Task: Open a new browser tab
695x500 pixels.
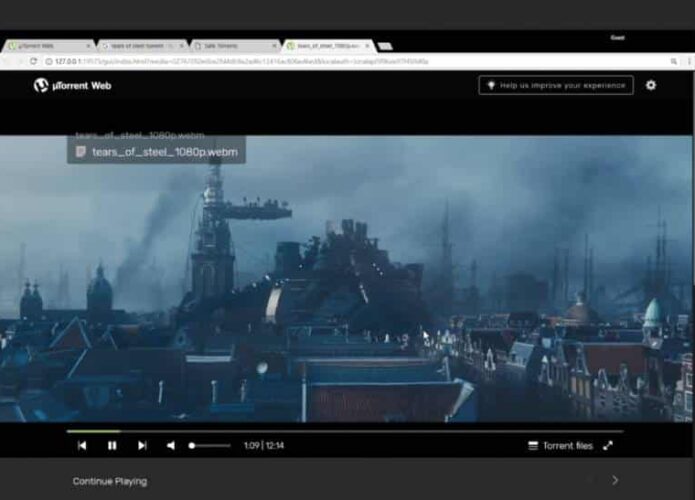Action: [385, 46]
